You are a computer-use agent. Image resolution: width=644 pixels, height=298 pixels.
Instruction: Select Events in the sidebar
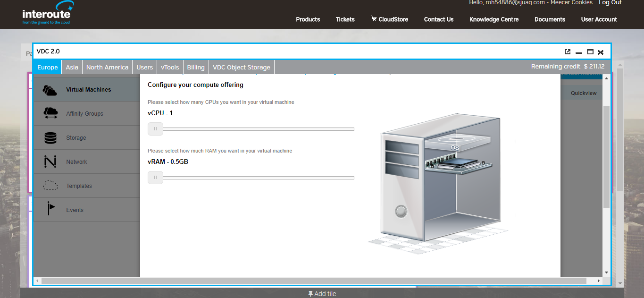tap(87, 210)
